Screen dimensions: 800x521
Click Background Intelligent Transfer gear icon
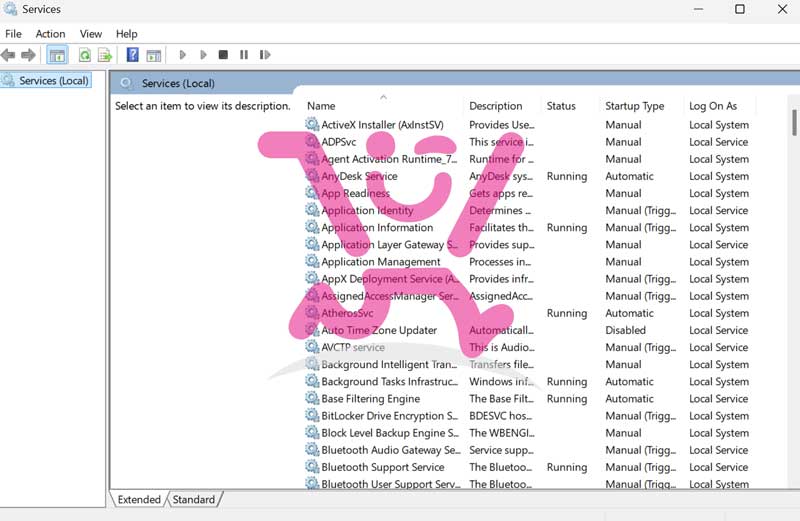coord(312,364)
